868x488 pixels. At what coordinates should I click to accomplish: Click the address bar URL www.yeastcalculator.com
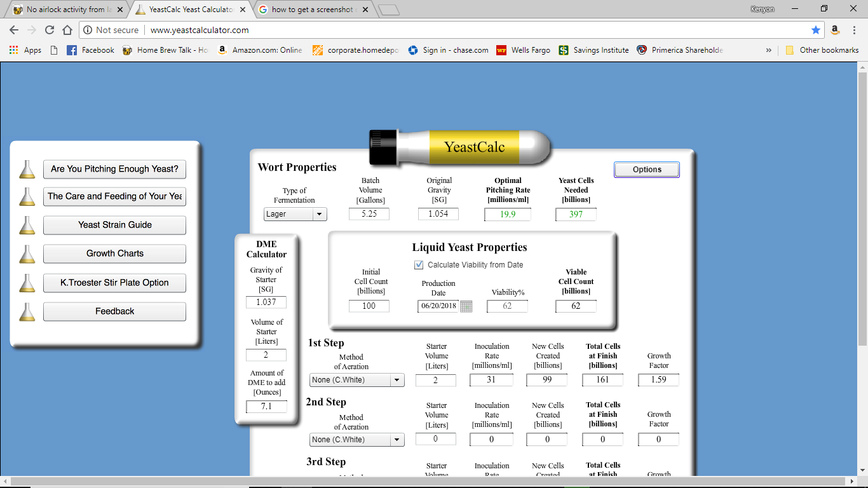tap(200, 30)
